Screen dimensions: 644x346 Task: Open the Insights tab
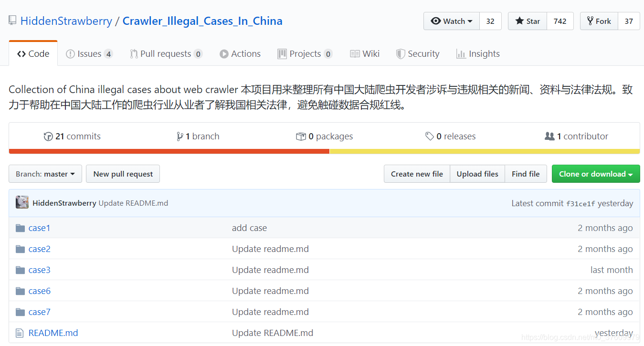[478, 54]
